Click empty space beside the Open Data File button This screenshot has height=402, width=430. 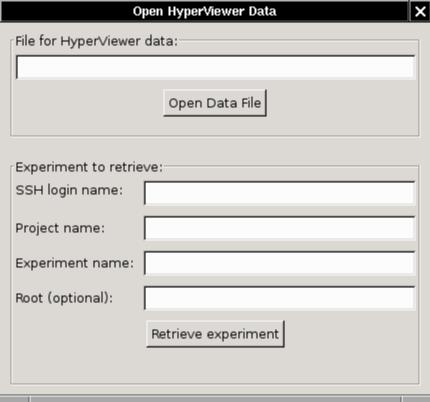click(x=340, y=103)
